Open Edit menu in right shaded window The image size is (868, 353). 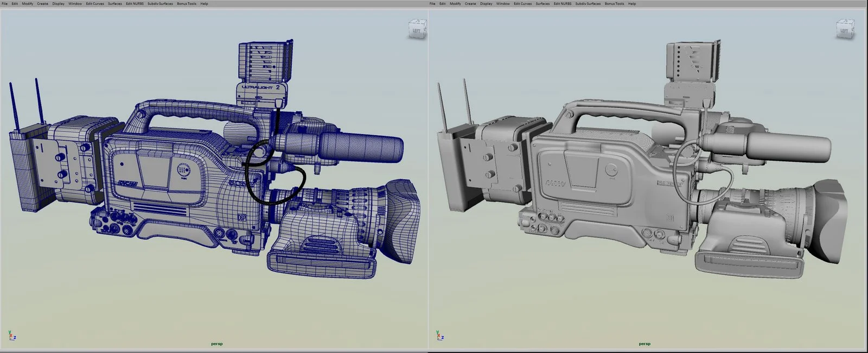click(x=443, y=4)
